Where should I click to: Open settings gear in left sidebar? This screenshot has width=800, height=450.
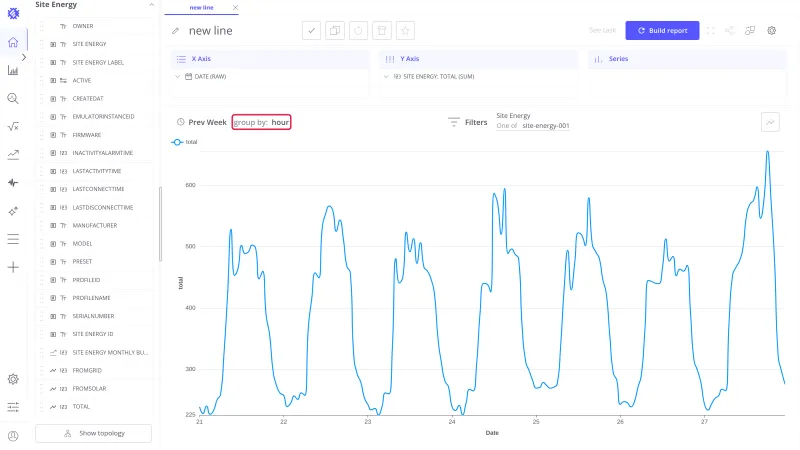pyautogui.click(x=13, y=379)
